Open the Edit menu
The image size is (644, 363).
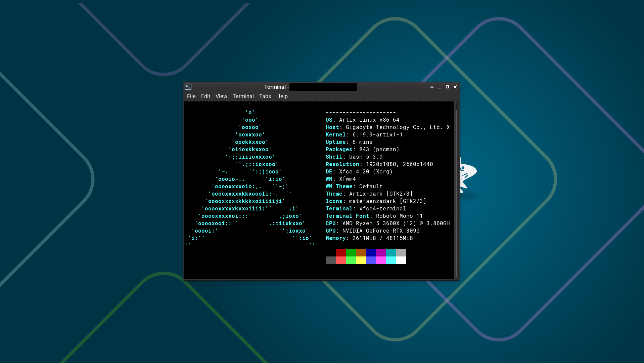click(x=205, y=96)
